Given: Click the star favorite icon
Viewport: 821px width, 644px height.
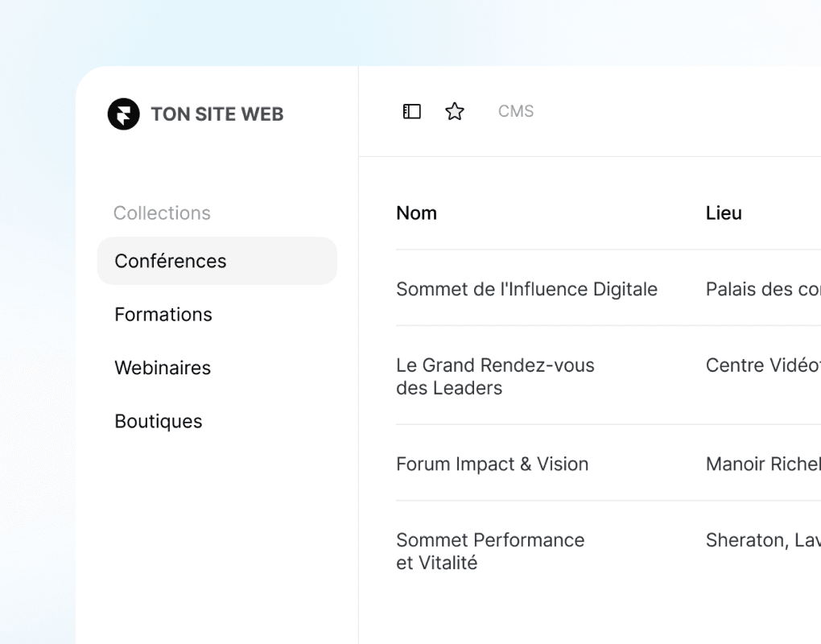Looking at the screenshot, I should coord(455,111).
